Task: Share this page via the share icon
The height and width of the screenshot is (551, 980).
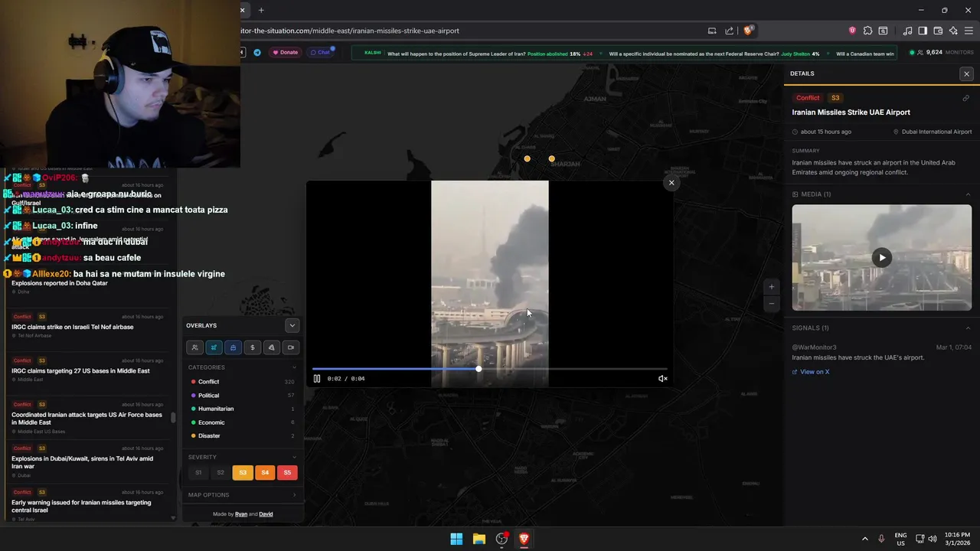Action: coord(730,31)
